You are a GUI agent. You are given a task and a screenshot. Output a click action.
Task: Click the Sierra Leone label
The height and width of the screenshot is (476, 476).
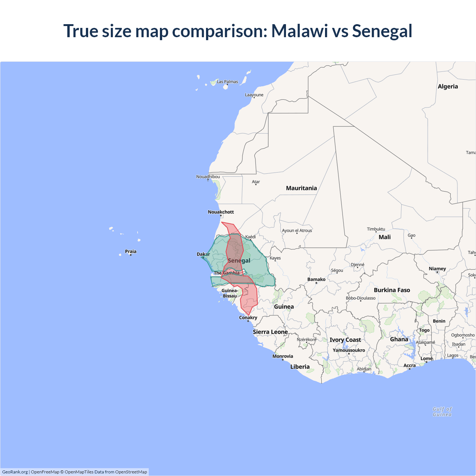270,332
